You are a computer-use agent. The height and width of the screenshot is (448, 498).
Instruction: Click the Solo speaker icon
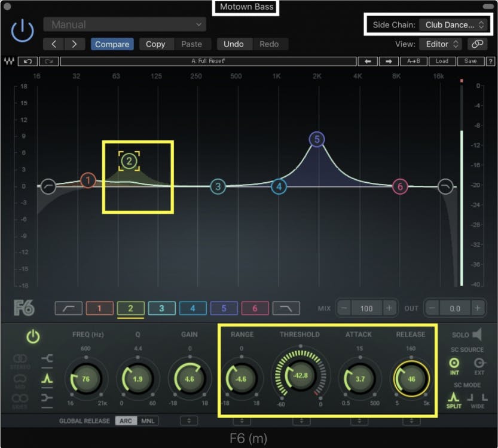pyautogui.click(x=476, y=335)
